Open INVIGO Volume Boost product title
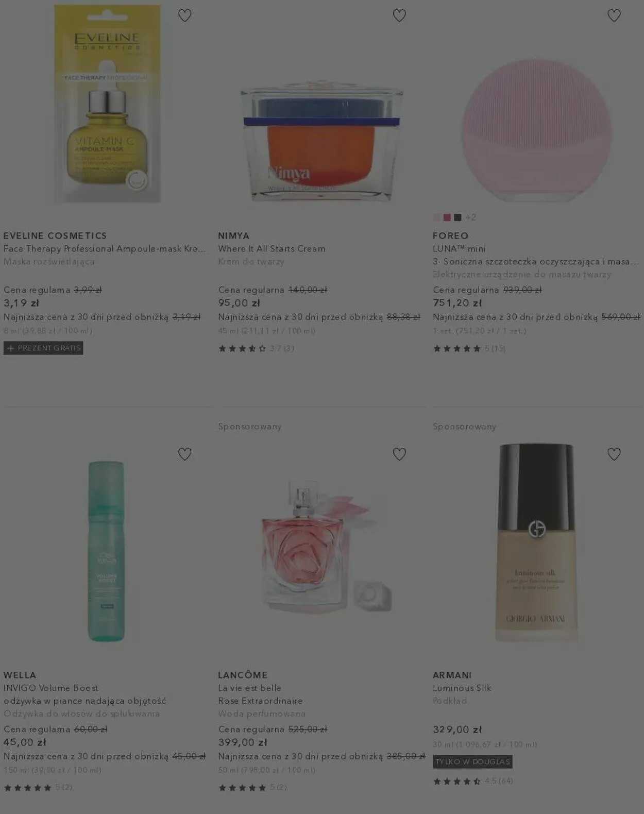 click(x=51, y=688)
